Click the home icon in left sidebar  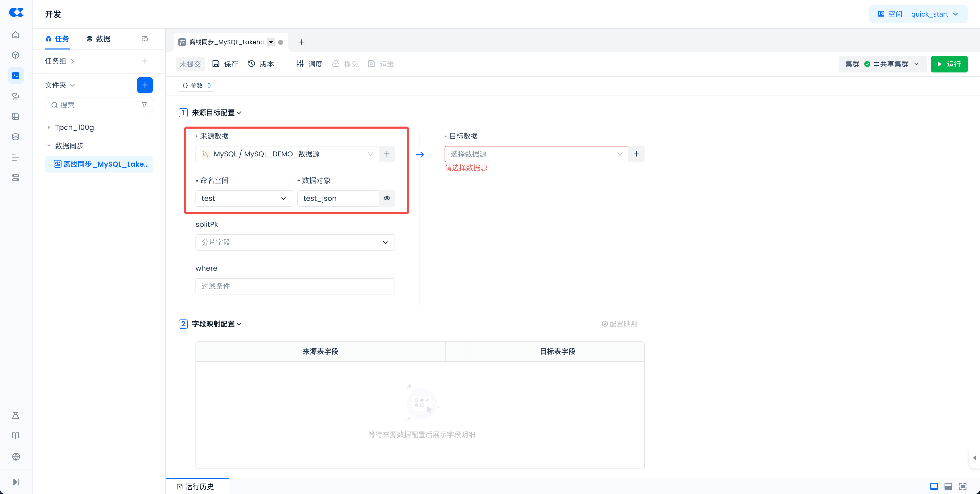coord(16,35)
